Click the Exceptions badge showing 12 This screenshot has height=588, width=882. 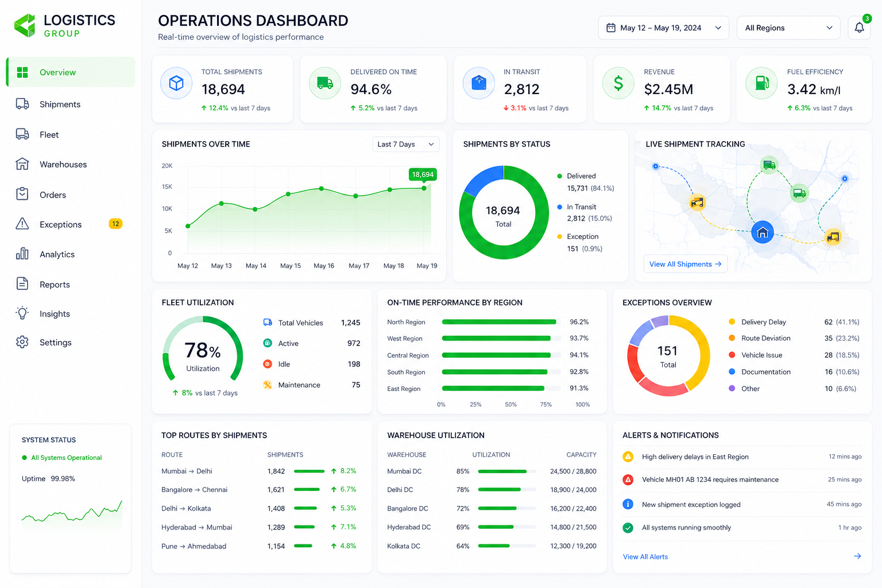115,224
